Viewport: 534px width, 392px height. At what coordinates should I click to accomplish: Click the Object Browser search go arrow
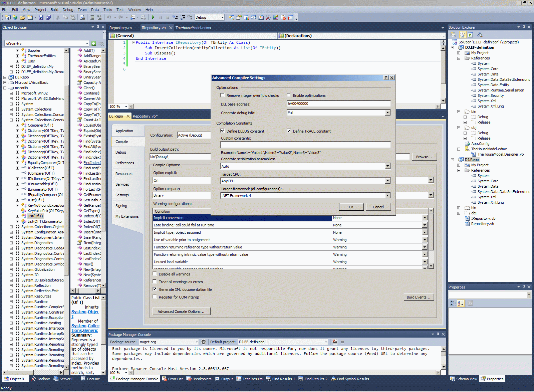click(94, 43)
